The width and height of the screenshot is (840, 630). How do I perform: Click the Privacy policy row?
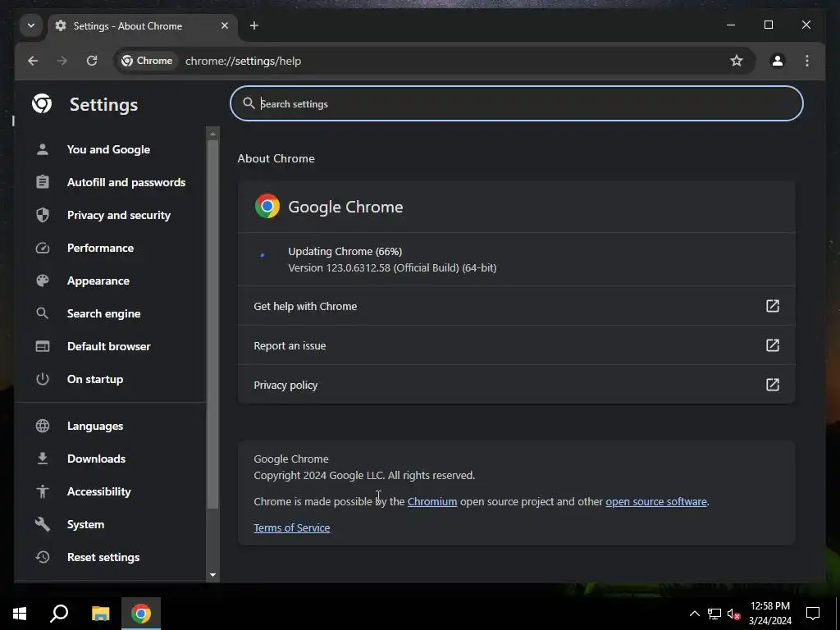tap(517, 385)
